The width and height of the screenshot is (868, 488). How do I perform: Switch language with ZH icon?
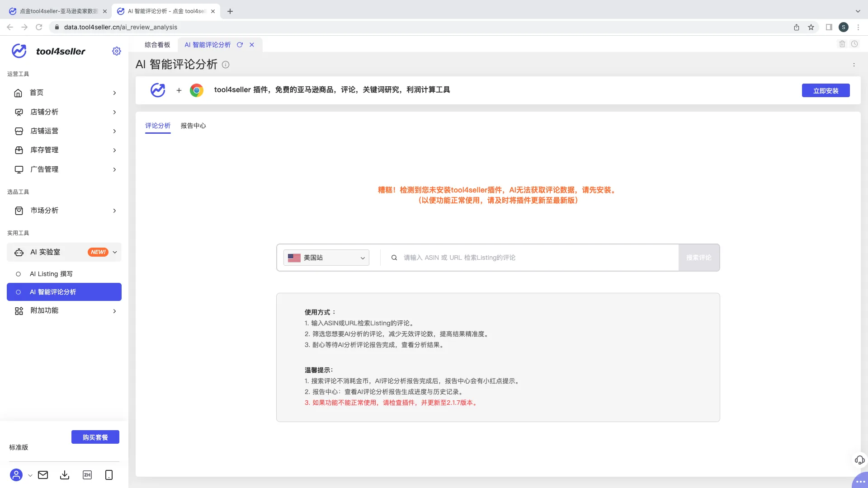tap(87, 475)
